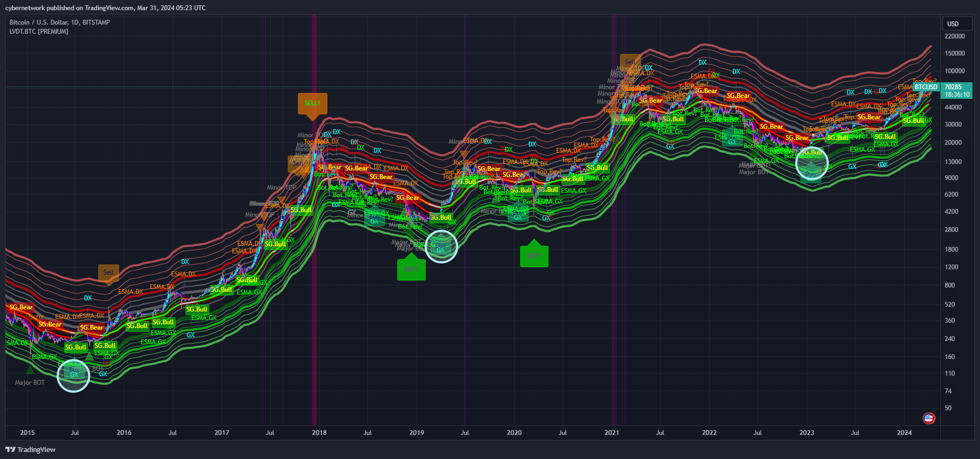Click the countdown timer 18:36:10
Screen dimensions: 980x459
coord(957,95)
